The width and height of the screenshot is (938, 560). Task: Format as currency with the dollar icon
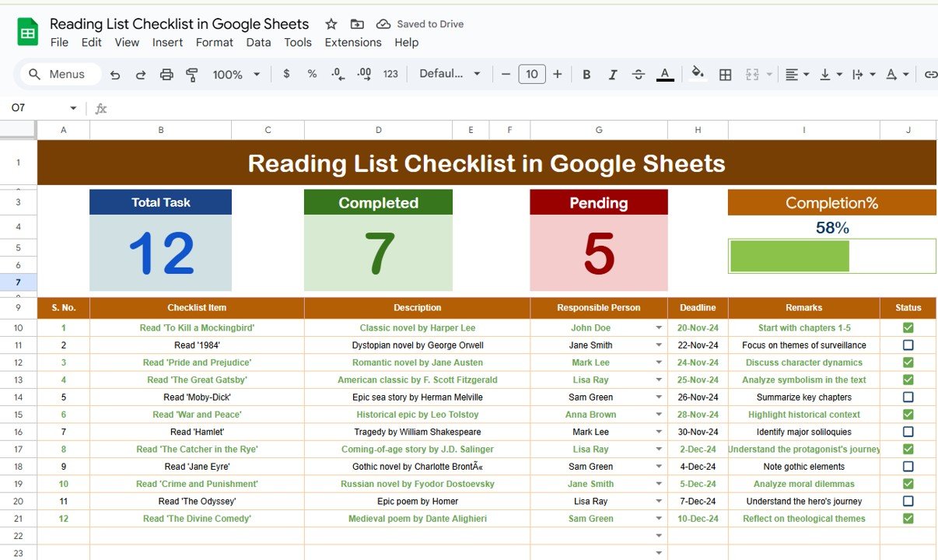coord(286,74)
